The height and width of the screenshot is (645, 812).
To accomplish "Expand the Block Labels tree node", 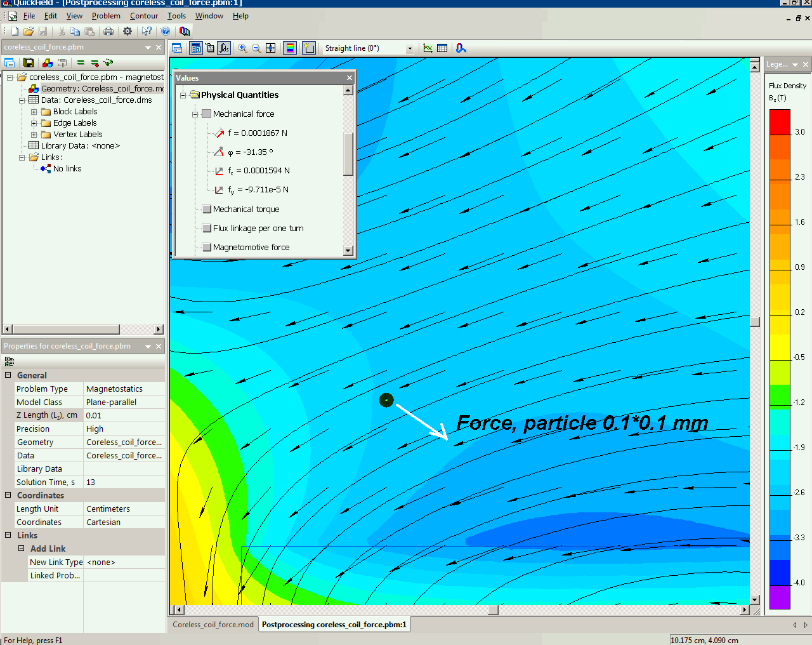I will pos(34,112).
